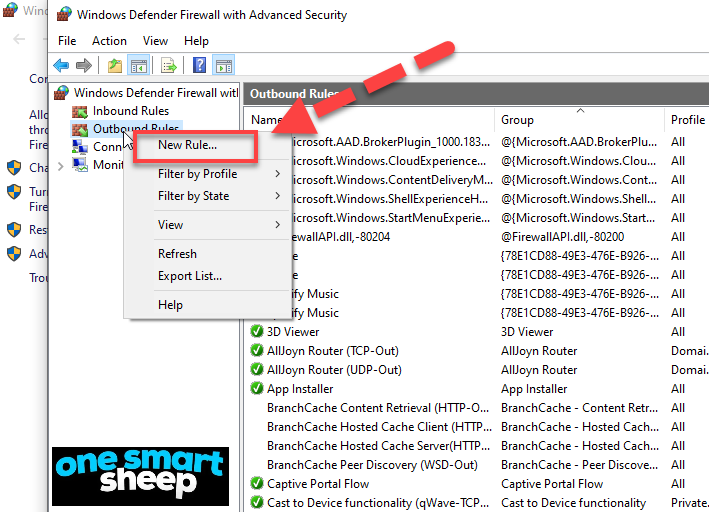The image size is (709, 512).
Task: Open the File menu
Action: coord(67,41)
